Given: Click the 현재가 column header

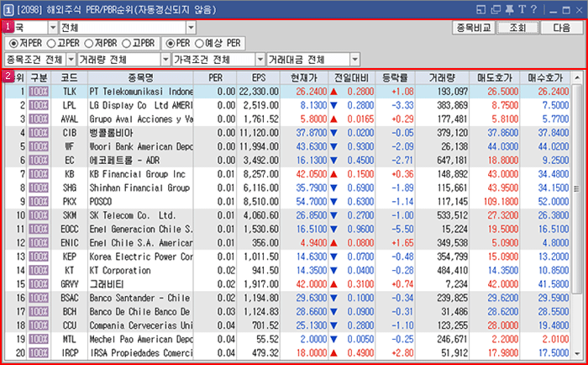Looking at the screenshot, I should click(304, 77).
